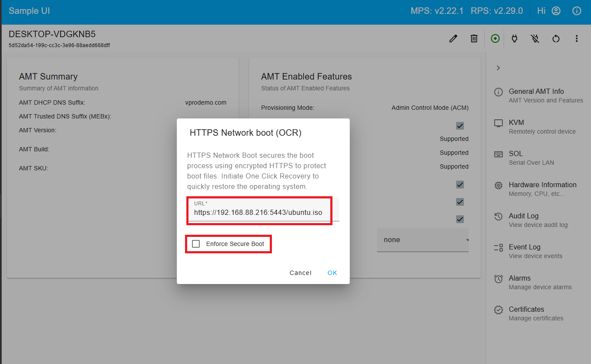The height and width of the screenshot is (364, 591).
Task: Enable the Enforce Secure Boot checkbox
Action: point(196,243)
